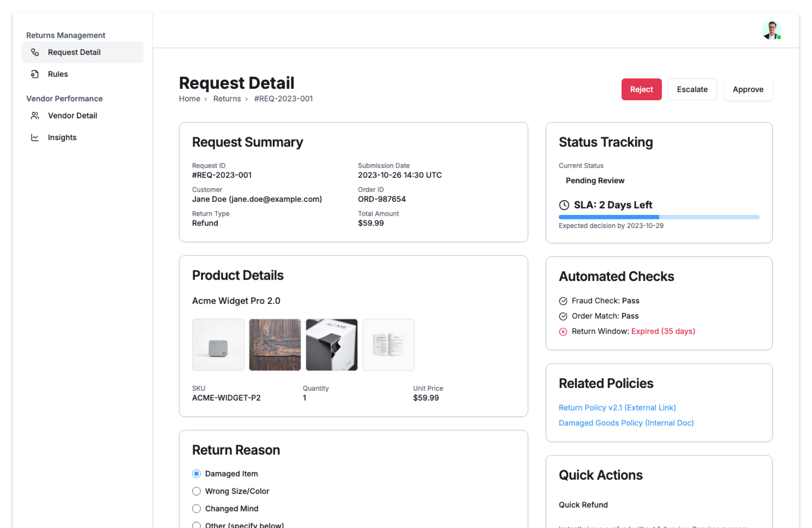
Task: Click the breadcrumb chevron after Returns
Action: [247, 99]
